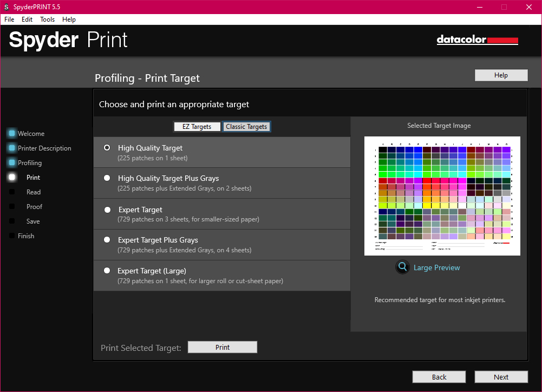Minimize the SpyderPRINT window
This screenshot has width=542, height=392.
[x=479, y=7]
